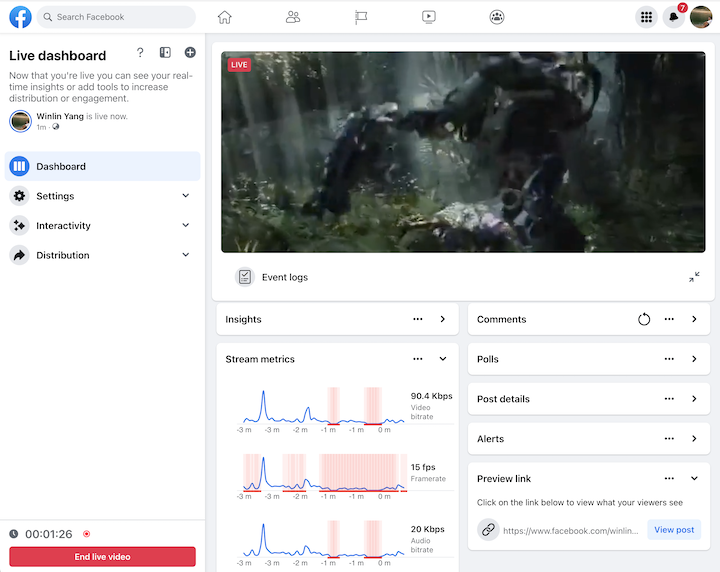Click the live video preview
The width and height of the screenshot is (720, 572).
[x=463, y=152]
